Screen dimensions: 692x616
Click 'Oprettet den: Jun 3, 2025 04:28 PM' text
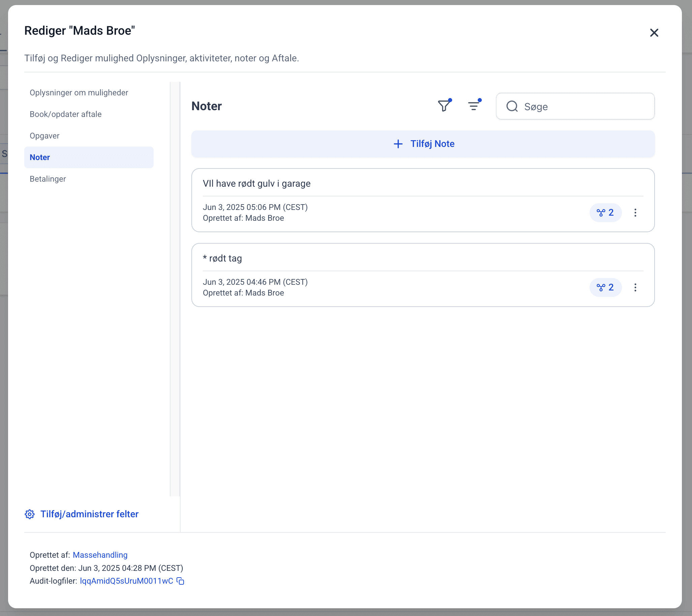pyautogui.click(x=106, y=568)
